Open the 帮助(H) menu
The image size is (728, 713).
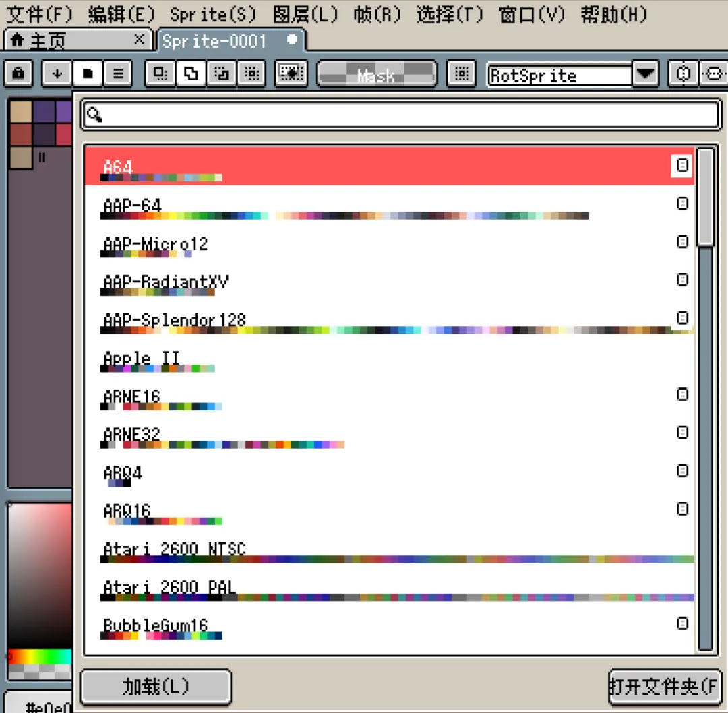(614, 14)
